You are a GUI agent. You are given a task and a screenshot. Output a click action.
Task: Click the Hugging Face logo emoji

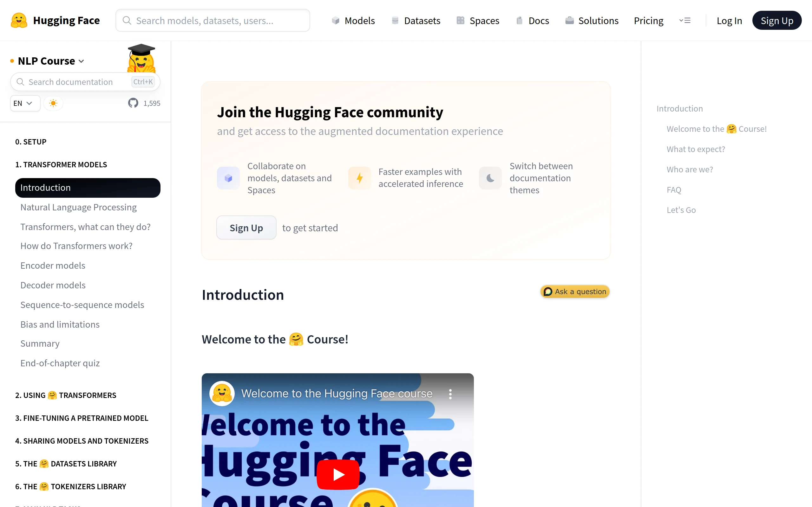click(19, 21)
